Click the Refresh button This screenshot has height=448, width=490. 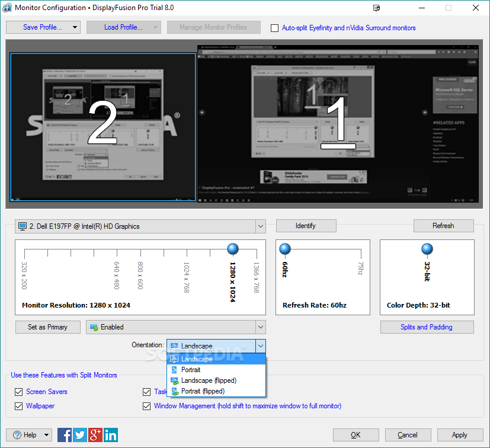pyautogui.click(x=443, y=226)
